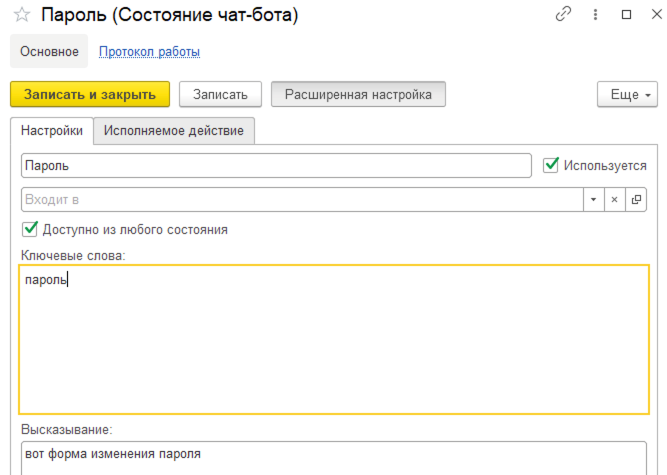Copy link to this form via chain icon
Screen dimensions: 667x475
coord(563,14)
